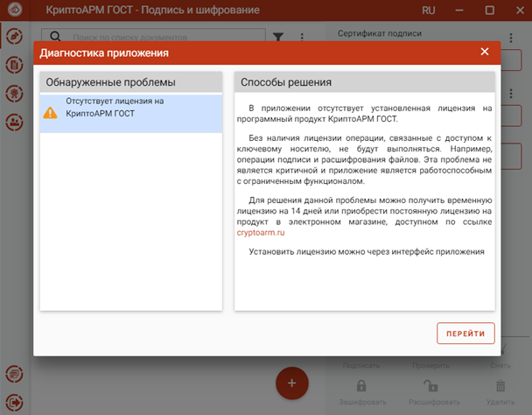The width and height of the screenshot is (532, 415).
Task: Click the ПЕРЕЙТИ button
Action: click(x=465, y=334)
